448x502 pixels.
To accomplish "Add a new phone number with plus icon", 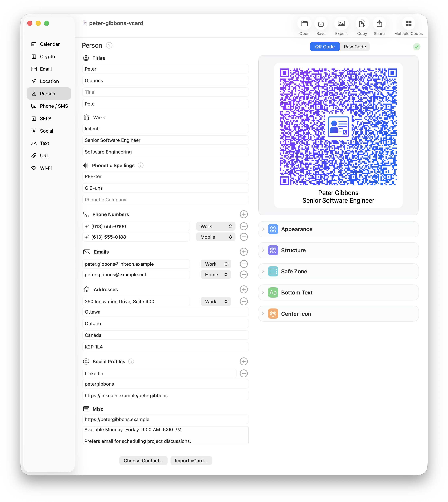I will pyautogui.click(x=244, y=214).
